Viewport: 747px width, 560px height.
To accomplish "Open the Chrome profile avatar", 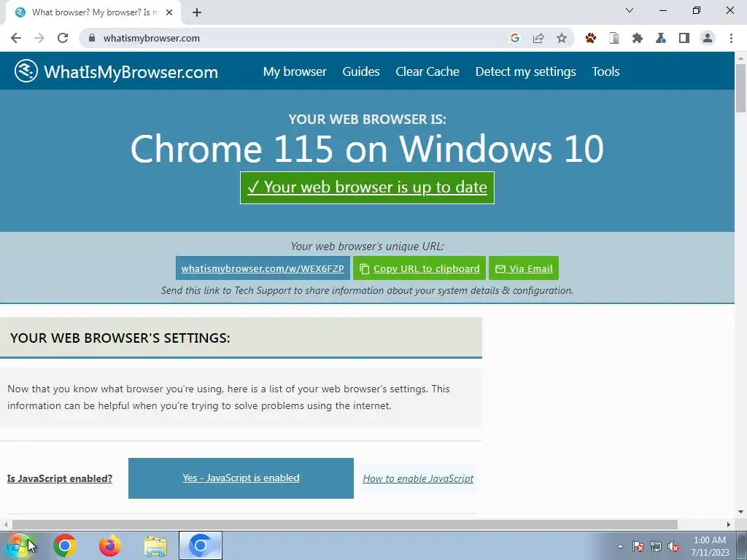I will [708, 38].
